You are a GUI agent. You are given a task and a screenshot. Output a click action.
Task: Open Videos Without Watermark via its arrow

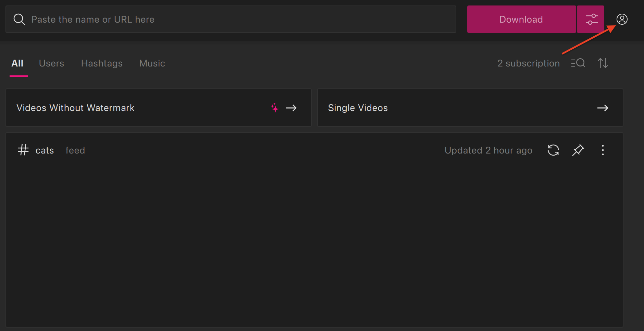[292, 108]
